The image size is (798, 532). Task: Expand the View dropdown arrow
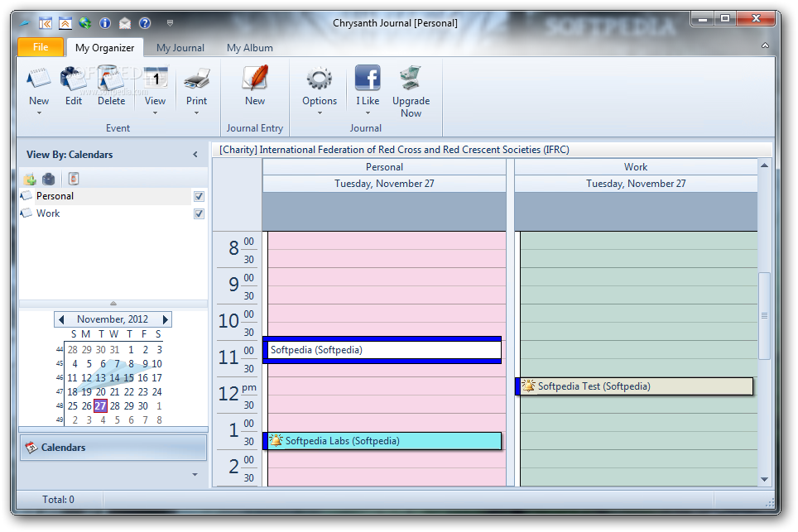156,113
